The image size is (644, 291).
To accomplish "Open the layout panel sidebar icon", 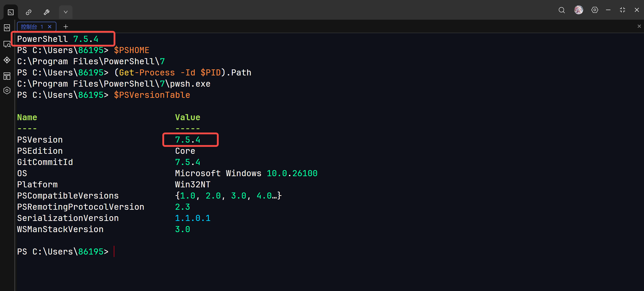I will coord(7,76).
